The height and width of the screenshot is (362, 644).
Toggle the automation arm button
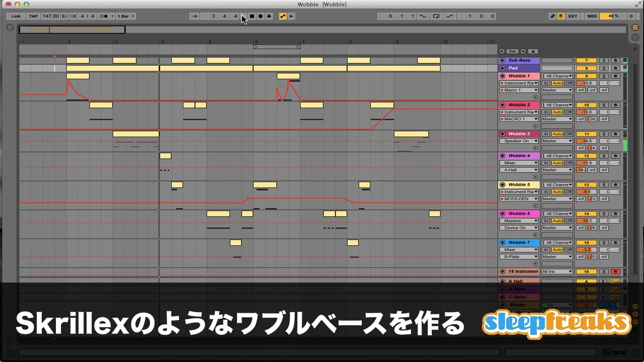tap(283, 16)
